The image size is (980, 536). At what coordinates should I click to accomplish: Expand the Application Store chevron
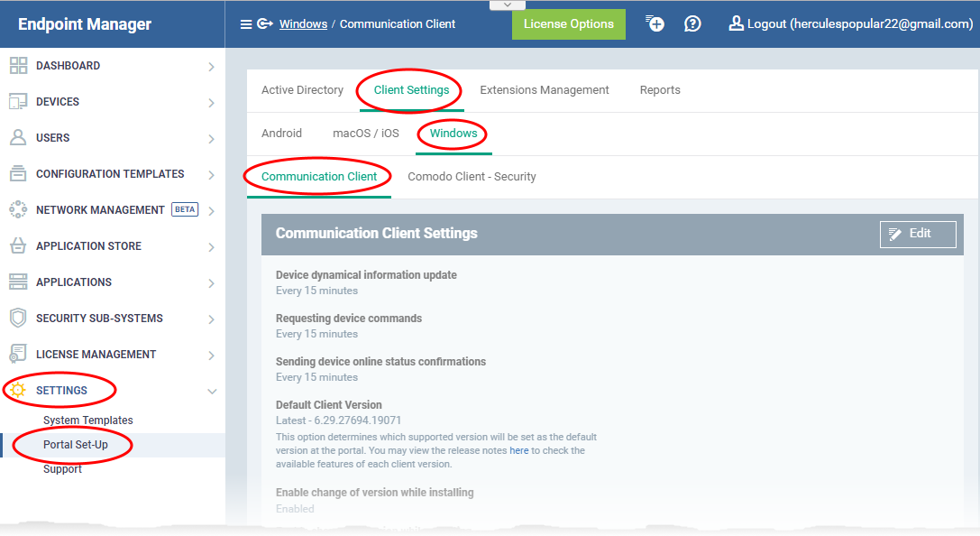pyautogui.click(x=211, y=247)
